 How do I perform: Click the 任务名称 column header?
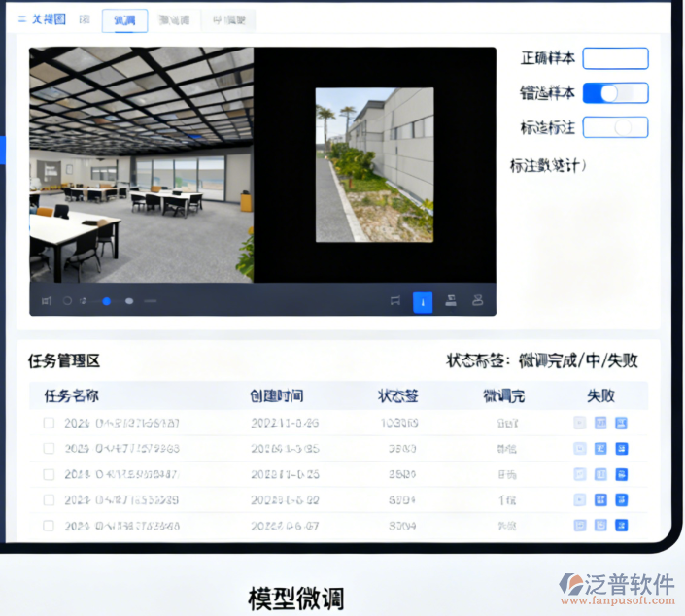click(71, 395)
